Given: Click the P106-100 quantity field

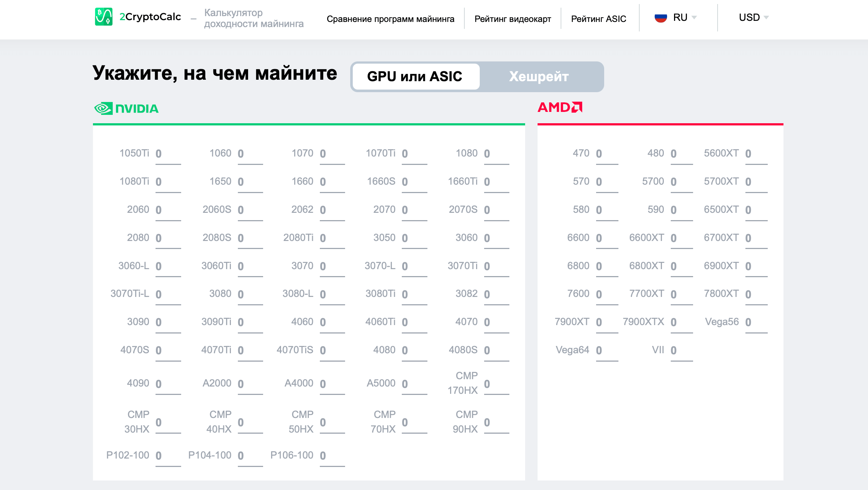Looking at the screenshot, I should tap(332, 456).
